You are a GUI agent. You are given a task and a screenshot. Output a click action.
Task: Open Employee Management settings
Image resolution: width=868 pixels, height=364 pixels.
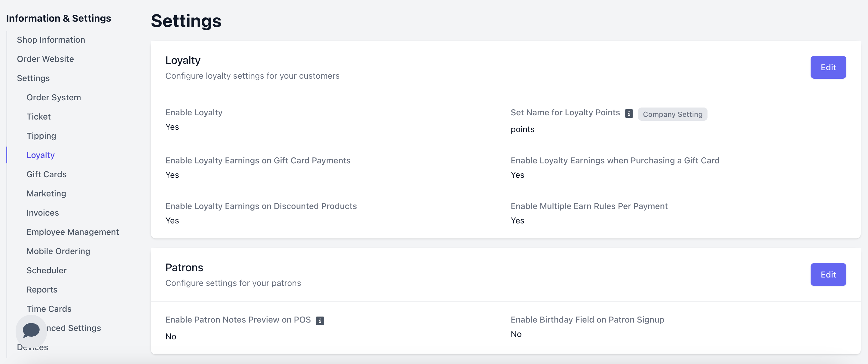point(72,232)
